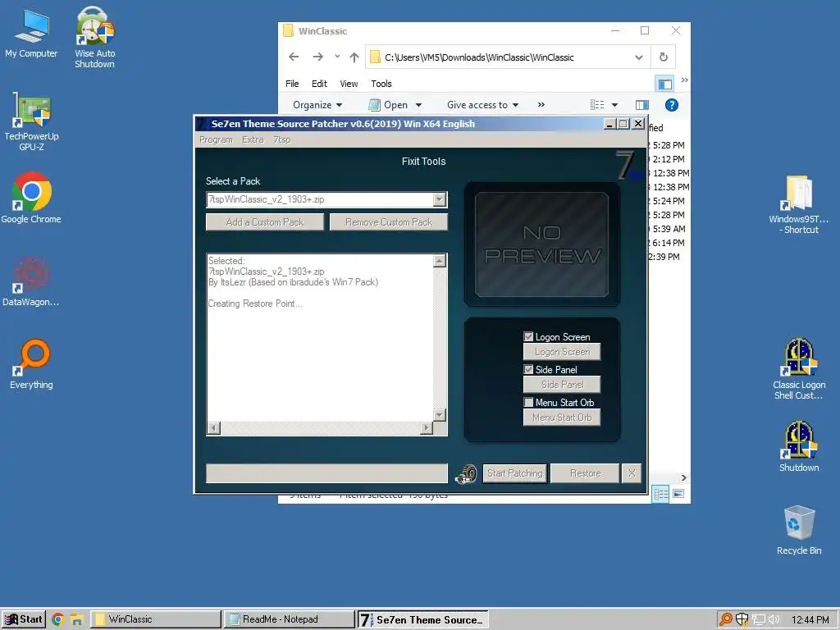
Task: Go up one folder in Explorer
Action: pyautogui.click(x=354, y=57)
